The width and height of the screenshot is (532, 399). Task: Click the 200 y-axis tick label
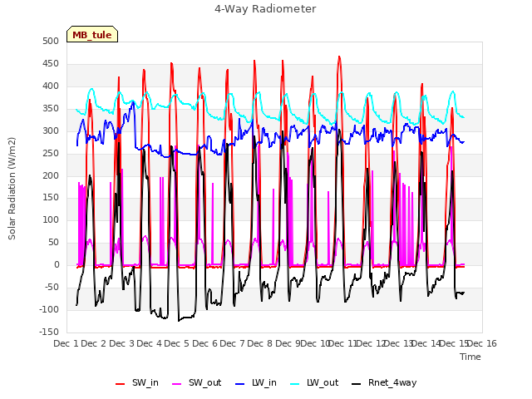coord(51,175)
